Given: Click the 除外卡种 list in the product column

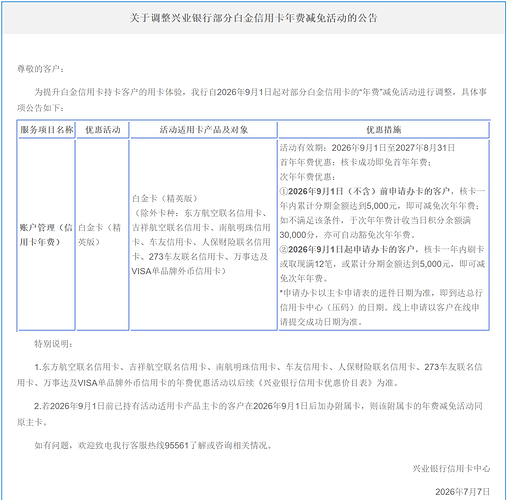Looking at the screenshot, I should [x=201, y=242].
